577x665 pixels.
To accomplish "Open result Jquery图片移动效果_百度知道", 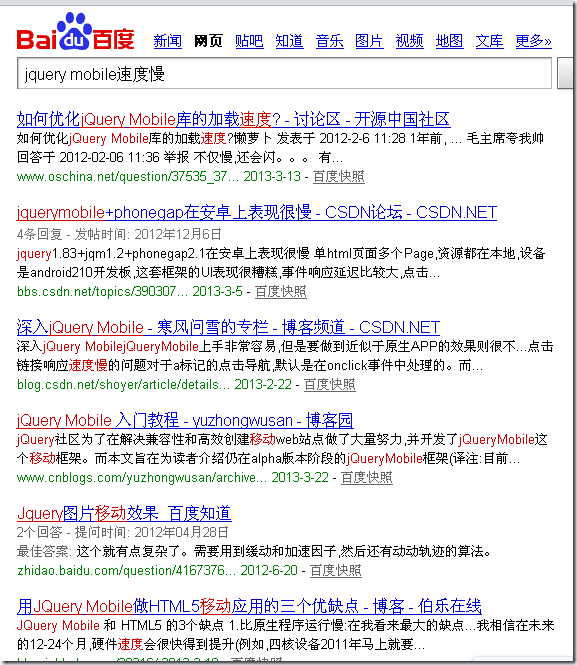I will click(x=124, y=513).
